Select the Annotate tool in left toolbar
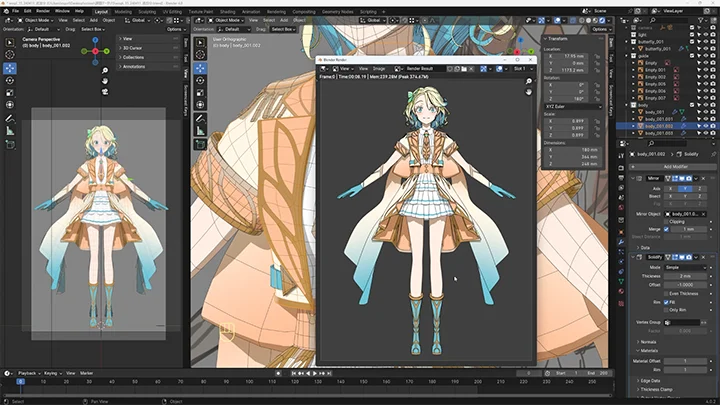Image resolution: width=720 pixels, height=405 pixels. 10,117
